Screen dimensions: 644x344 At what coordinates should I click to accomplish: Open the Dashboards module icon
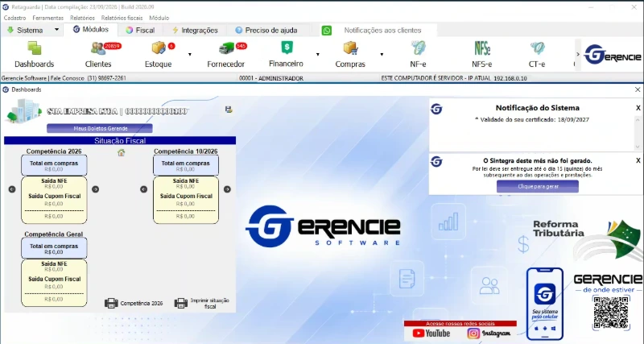pos(35,49)
